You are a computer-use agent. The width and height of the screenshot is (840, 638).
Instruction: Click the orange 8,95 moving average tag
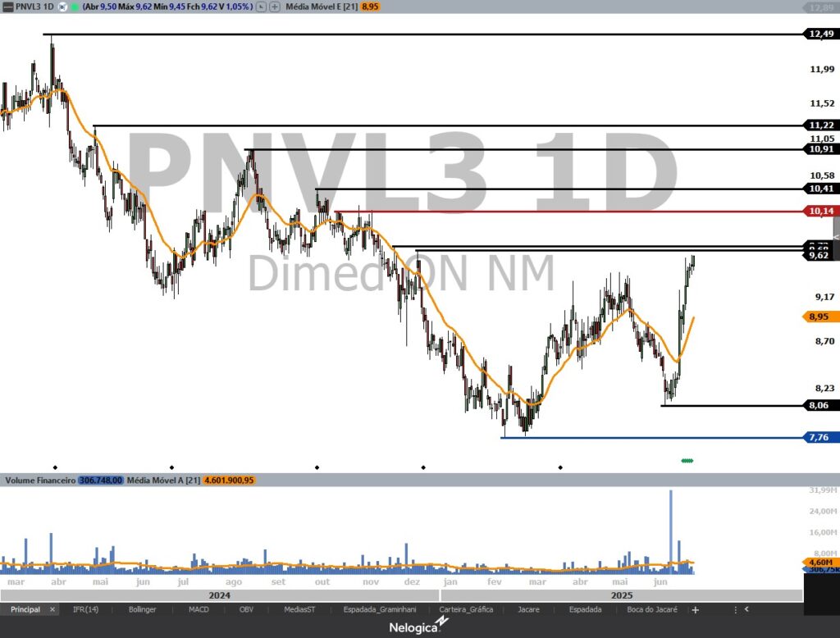tap(819, 317)
